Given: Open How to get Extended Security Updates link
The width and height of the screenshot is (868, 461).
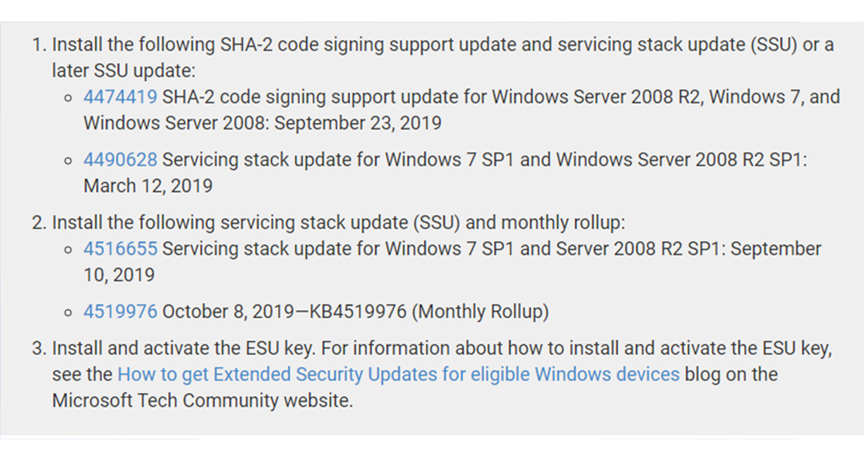Looking at the screenshot, I should point(399,375).
